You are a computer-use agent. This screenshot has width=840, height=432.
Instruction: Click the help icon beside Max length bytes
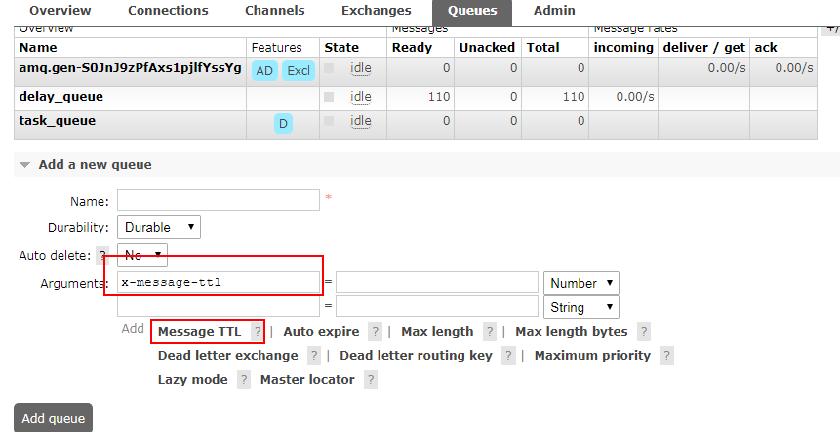[644, 332]
